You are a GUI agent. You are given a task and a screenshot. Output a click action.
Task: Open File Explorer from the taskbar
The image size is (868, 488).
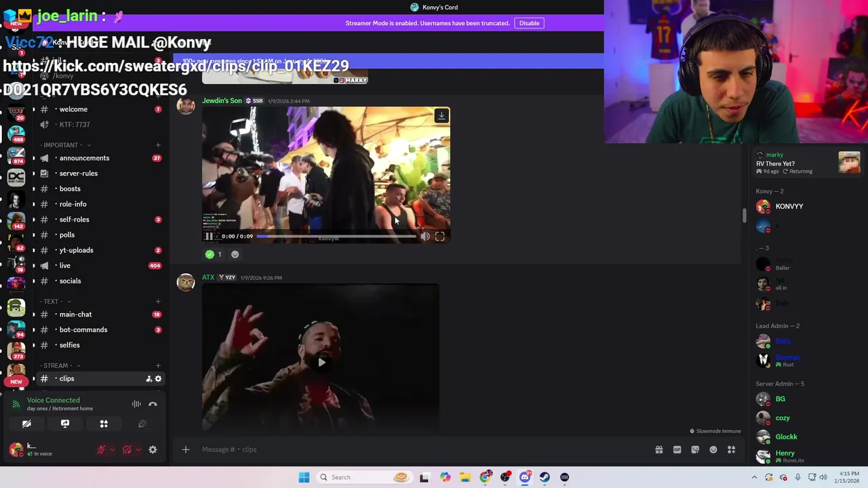point(465,477)
